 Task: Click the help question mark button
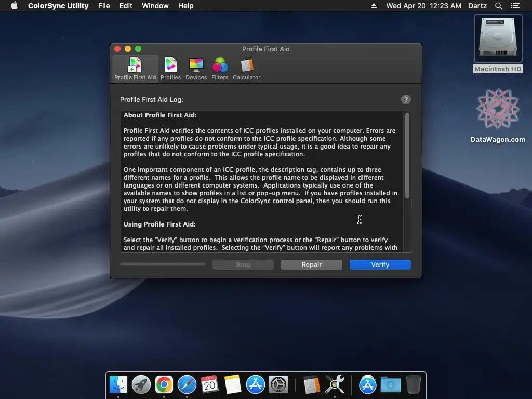tap(406, 99)
